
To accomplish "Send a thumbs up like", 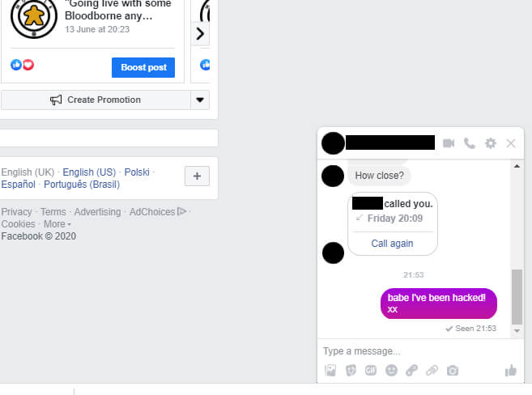I will (x=511, y=370).
